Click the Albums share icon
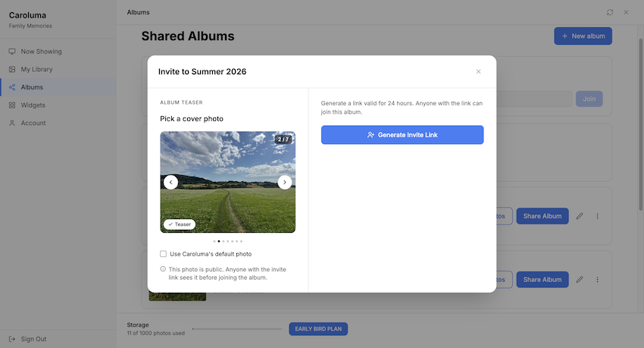This screenshot has width=644, height=348. [12, 87]
